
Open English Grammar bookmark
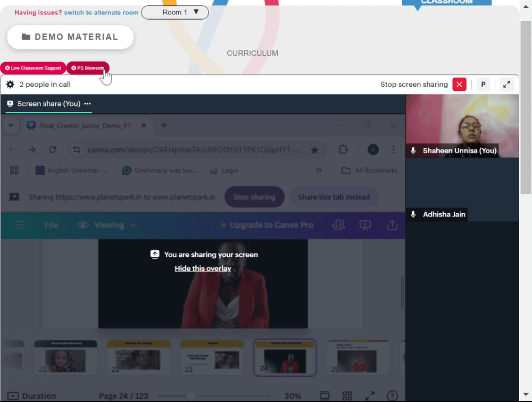(x=72, y=170)
